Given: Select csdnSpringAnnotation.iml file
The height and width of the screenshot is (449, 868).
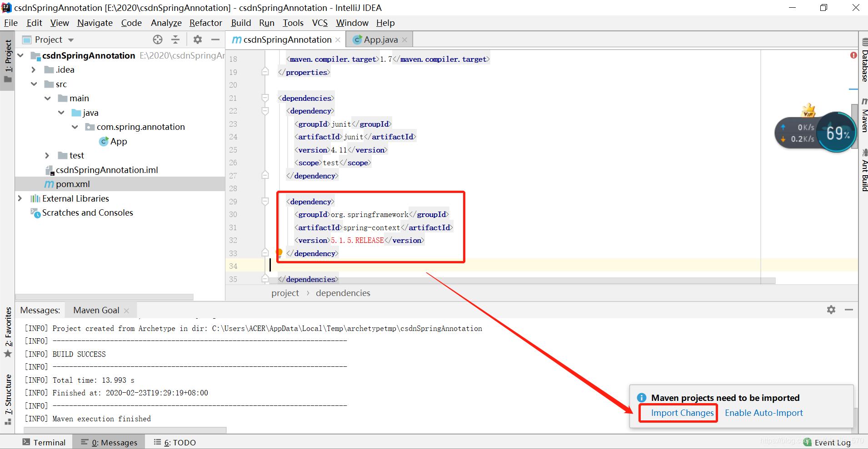Looking at the screenshot, I should coord(107,170).
